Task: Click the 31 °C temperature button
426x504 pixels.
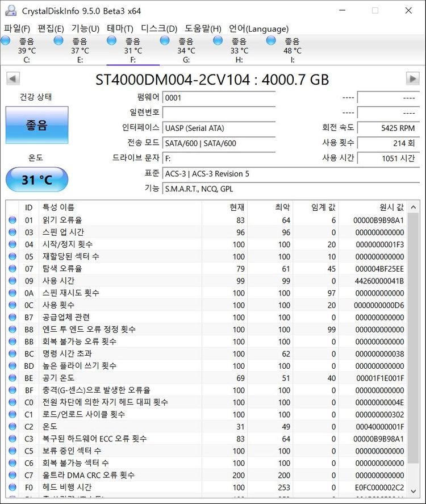Action: (x=37, y=180)
